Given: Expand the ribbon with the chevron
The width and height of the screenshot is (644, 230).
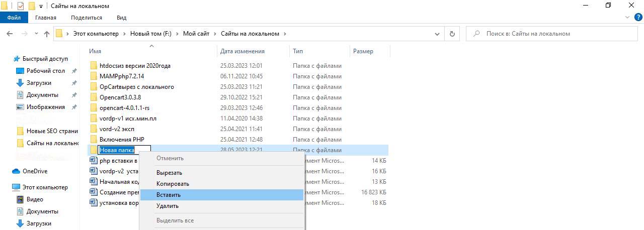Looking at the screenshot, I should 627,17.
